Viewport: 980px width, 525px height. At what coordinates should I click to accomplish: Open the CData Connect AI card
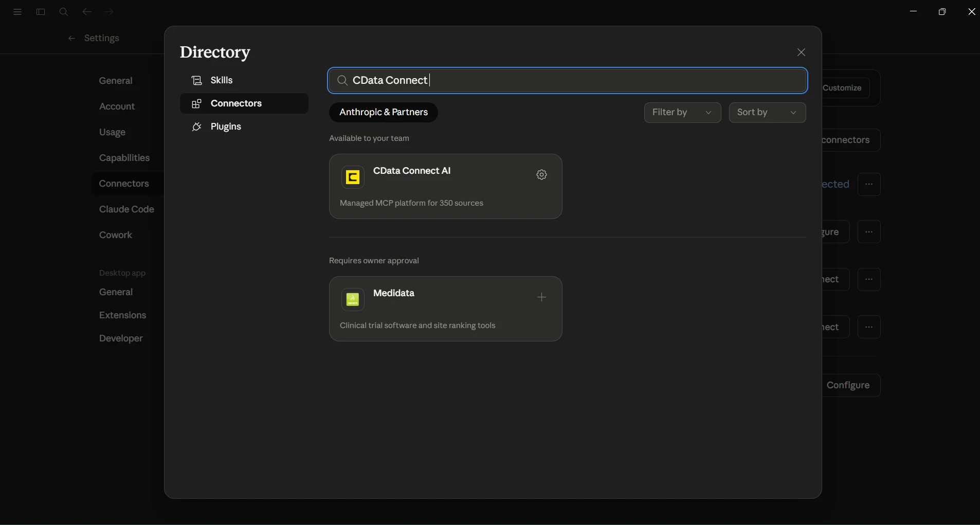click(x=445, y=186)
